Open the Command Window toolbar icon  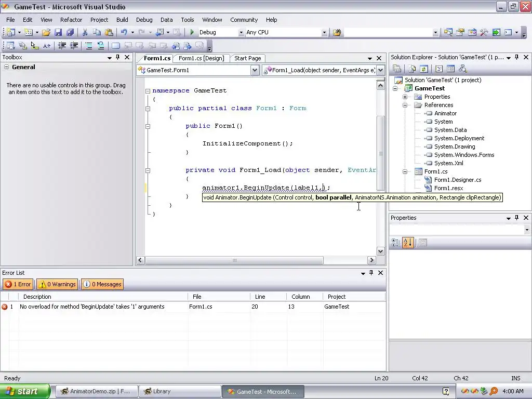coord(508,32)
